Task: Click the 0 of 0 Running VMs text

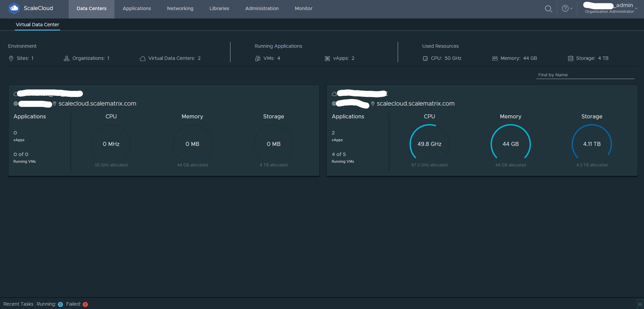Action: (25, 157)
